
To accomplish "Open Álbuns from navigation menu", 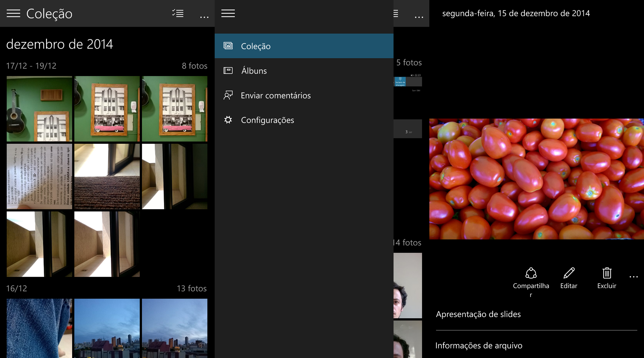I will (254, 71).
